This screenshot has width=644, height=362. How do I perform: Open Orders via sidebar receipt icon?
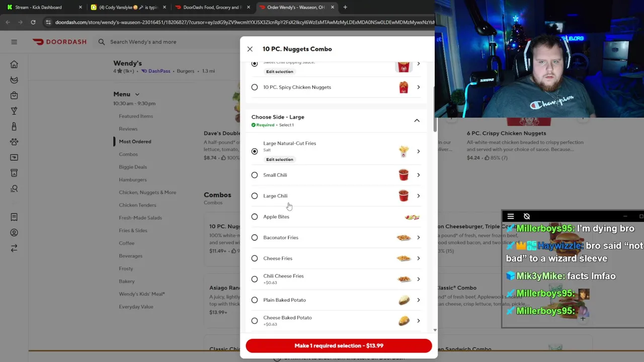14,217
